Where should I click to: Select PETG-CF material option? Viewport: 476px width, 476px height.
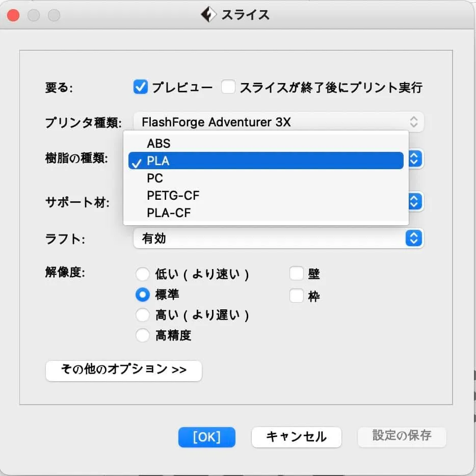(173, 196)
